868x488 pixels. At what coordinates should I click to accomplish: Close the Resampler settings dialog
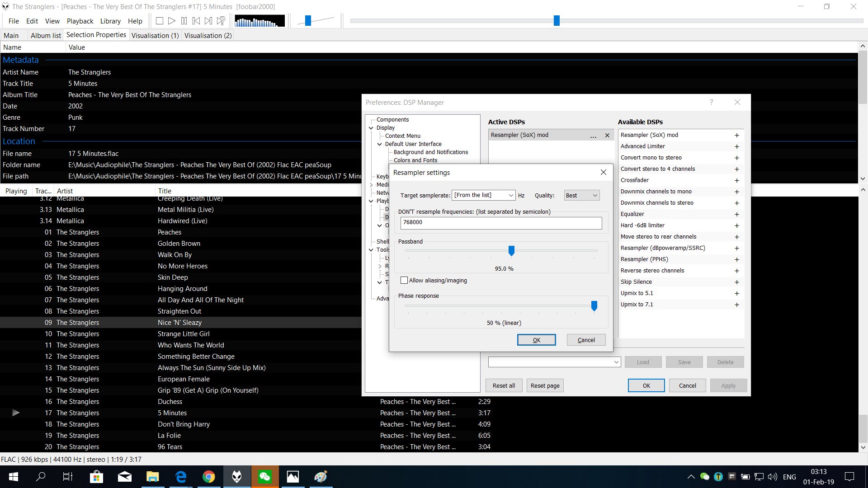pos(603,172)
